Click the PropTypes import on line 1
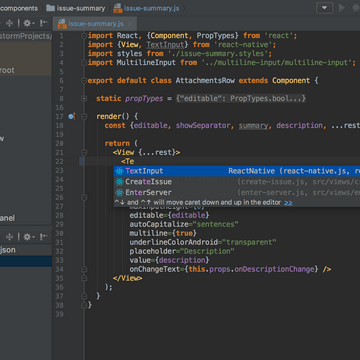This screenshot has height=360, width=360. 216,36
